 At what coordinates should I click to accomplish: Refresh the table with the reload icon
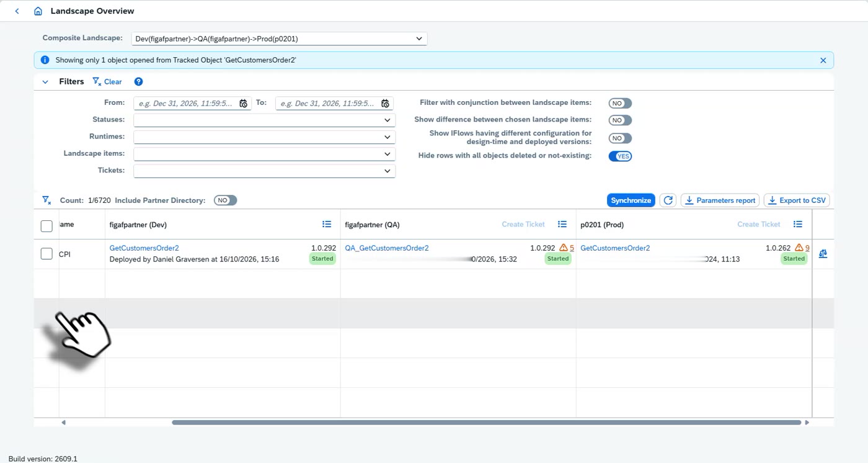[668, 200]
